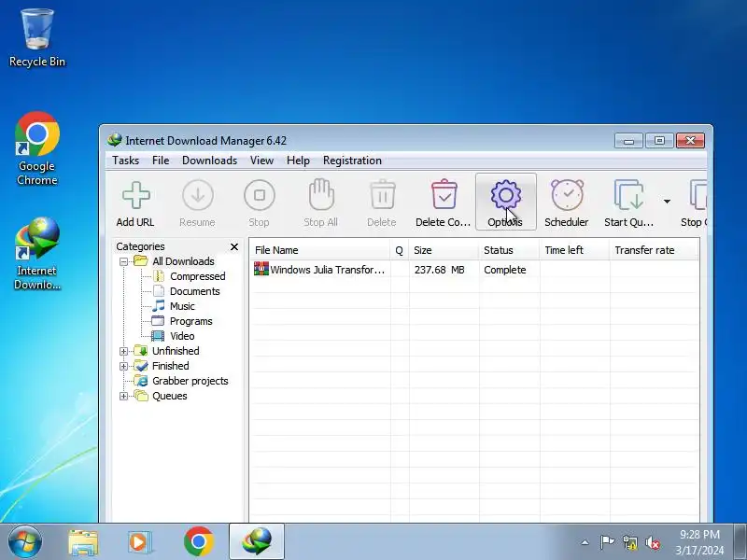Select the Documents category

pos(195,291)
